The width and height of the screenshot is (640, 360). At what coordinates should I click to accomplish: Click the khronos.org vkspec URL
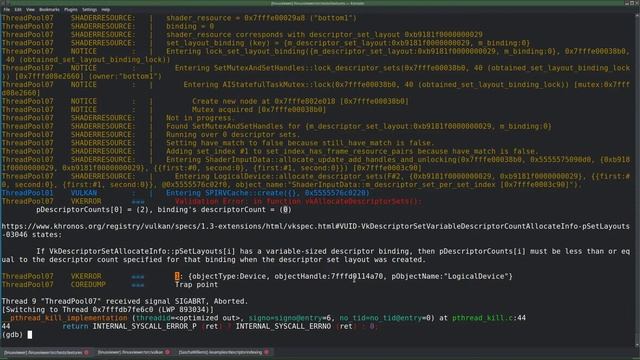pyautogui.click(x=316, y=230)
